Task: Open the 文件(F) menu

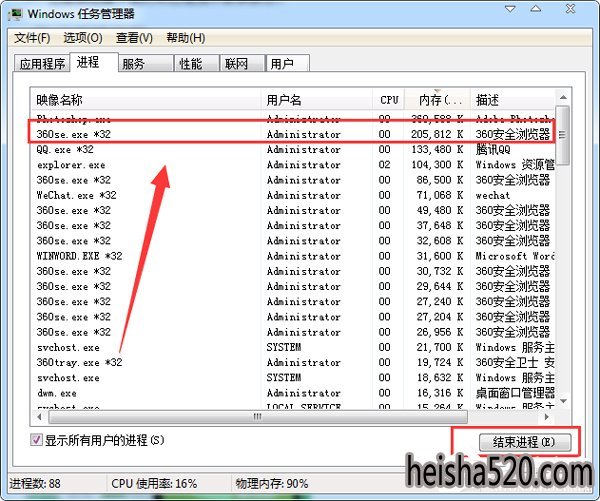Action: pyautogui.click(x=32, y=38)
